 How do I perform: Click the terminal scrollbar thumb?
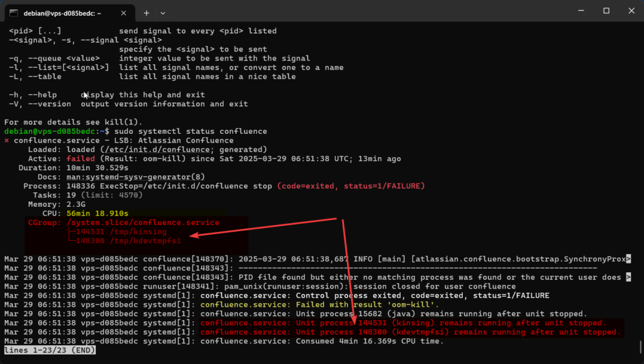pyautogui.click(x=641, y=346)
